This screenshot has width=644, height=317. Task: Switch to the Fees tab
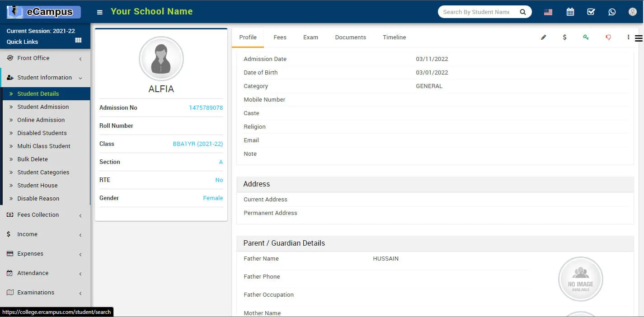[280, 37]
